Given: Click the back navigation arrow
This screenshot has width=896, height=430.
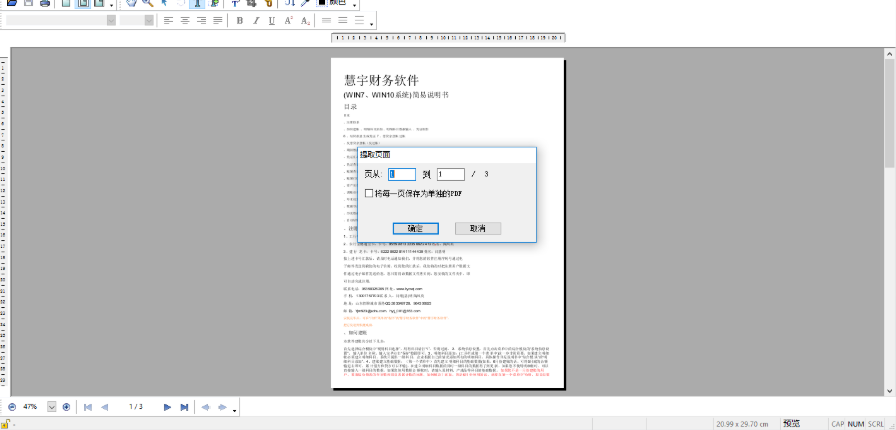Looking at the screenshot, I should point(206,407).
